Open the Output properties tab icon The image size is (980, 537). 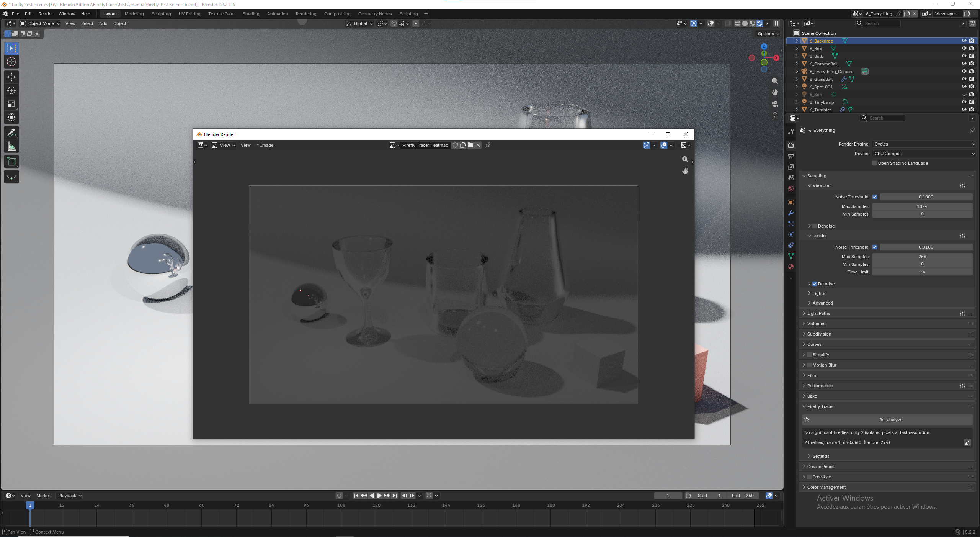point(791,156)
